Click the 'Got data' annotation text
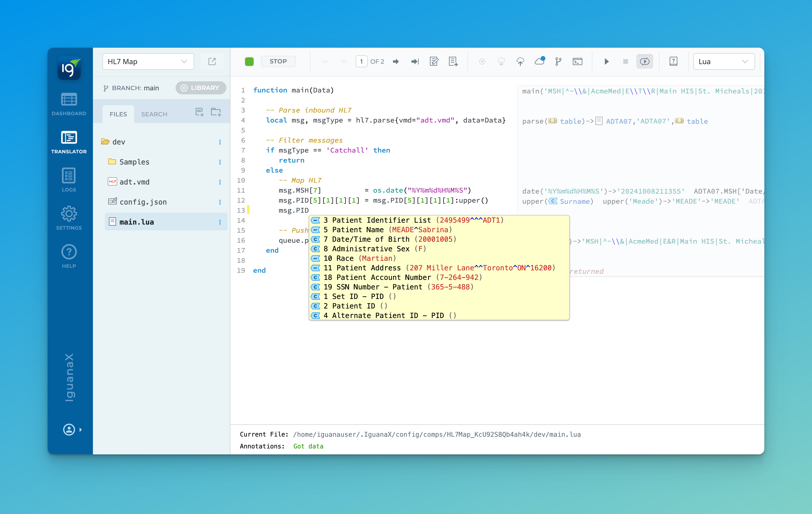The image size is (812, 514). tap(308, 446)
